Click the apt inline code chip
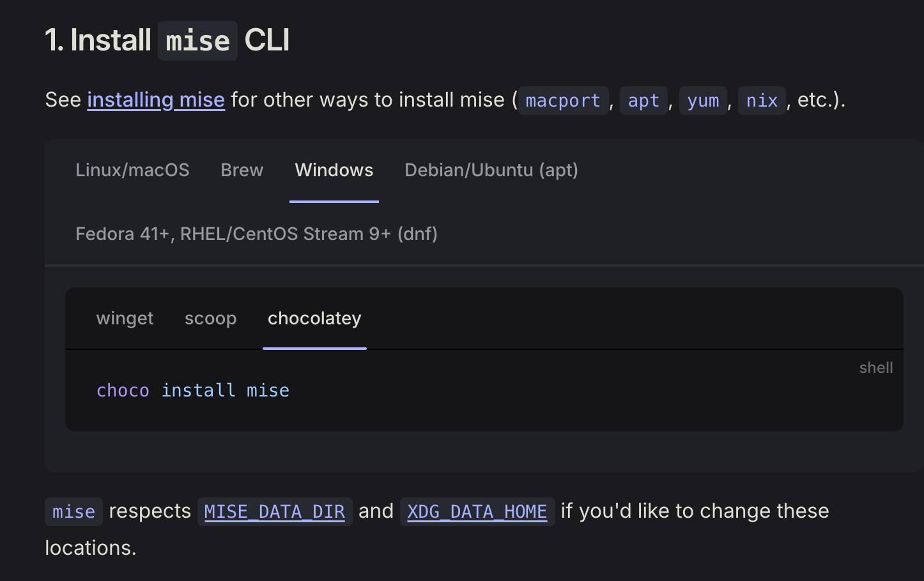 coord(643,100)
